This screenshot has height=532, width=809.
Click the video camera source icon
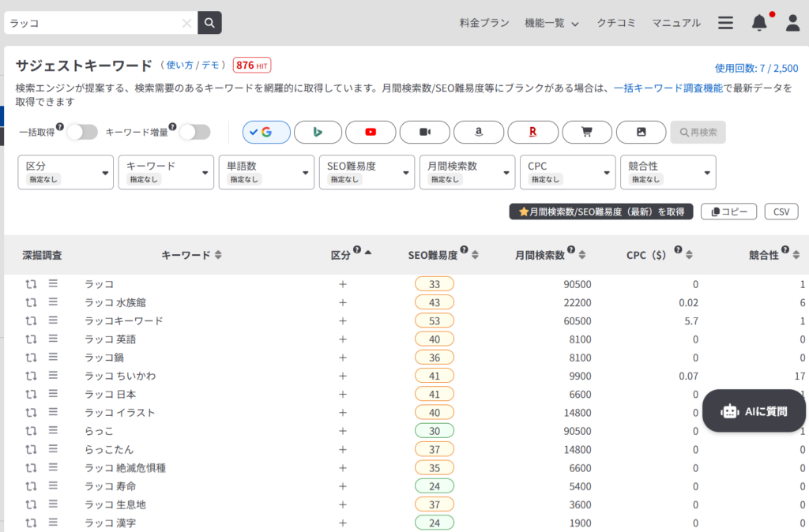pyautogui.click(x=424, y=132)
